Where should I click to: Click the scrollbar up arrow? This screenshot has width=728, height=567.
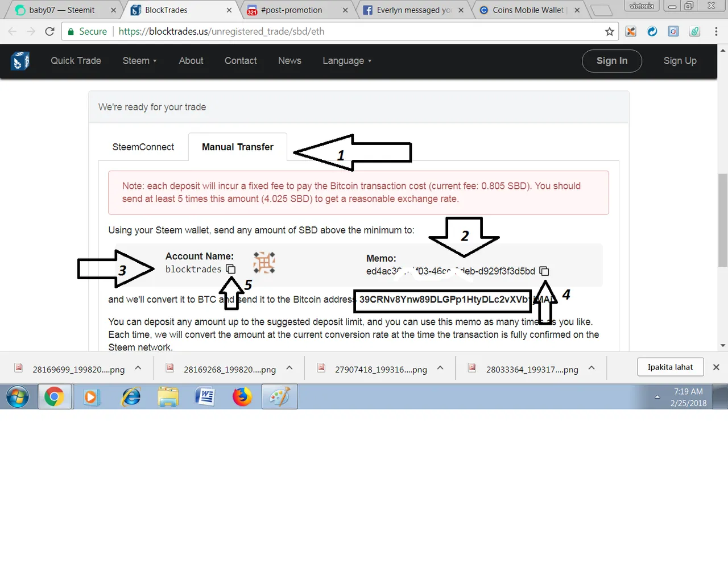coord(723,50)
